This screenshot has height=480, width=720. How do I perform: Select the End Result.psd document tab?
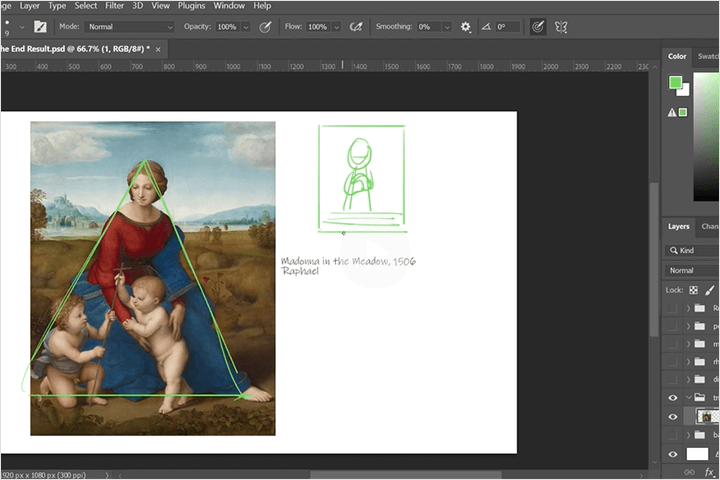tap(75, 49)
